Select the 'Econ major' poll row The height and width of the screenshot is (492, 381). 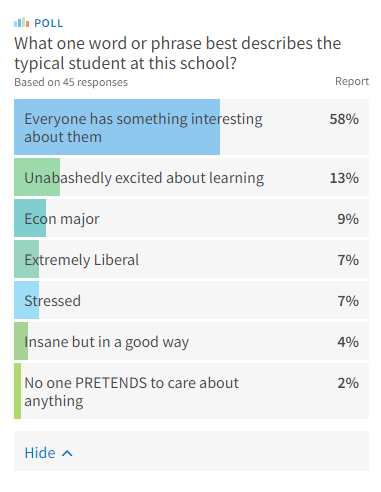pyautogui.click(x=191, y=218)
